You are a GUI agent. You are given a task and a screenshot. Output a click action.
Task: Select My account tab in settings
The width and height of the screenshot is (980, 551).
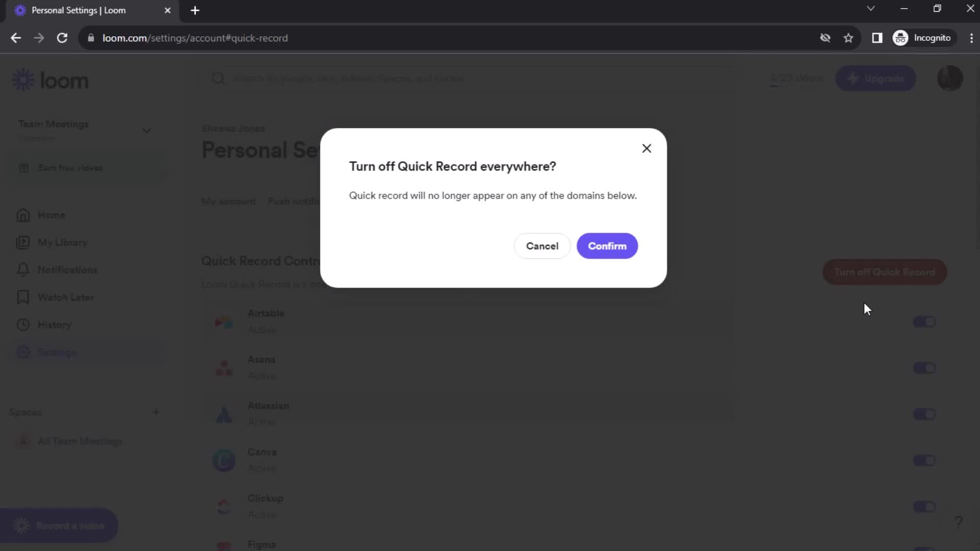point(229,201)
